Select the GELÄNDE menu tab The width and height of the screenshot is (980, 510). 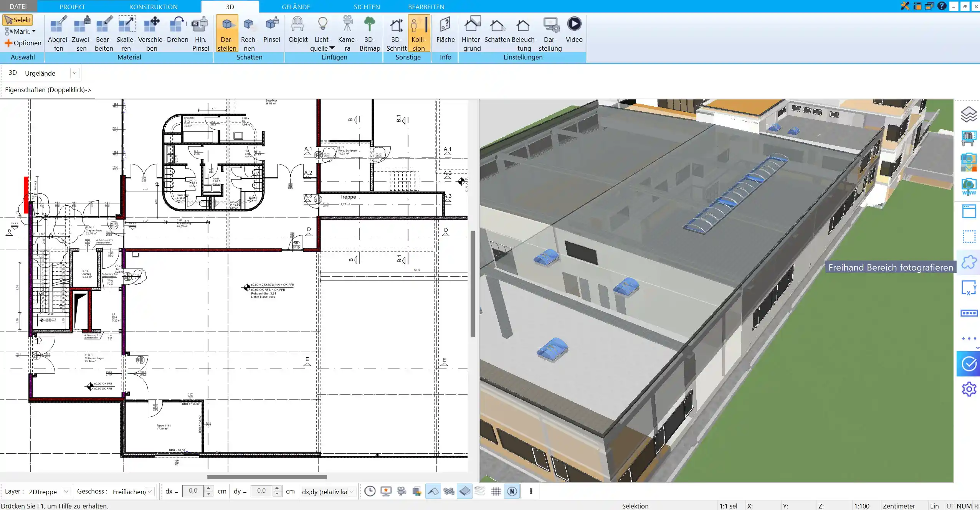coord(296,7)
